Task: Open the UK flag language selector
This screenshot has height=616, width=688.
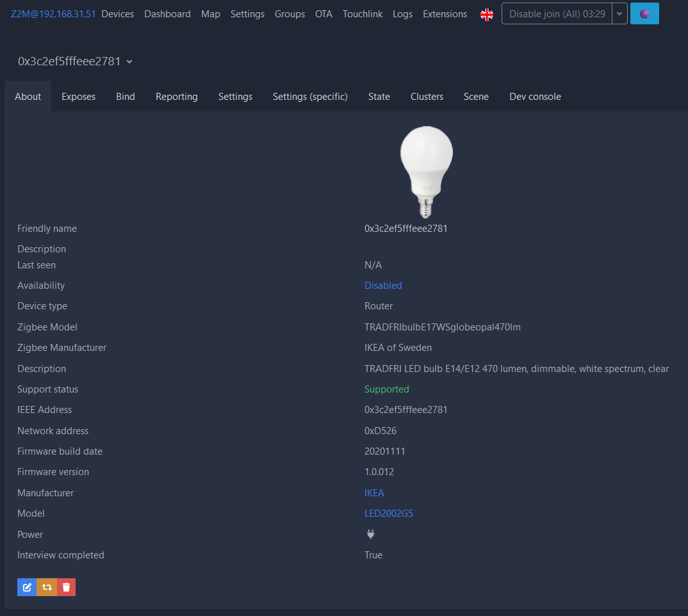Action: pyautogui.click(x=487, y=15)
